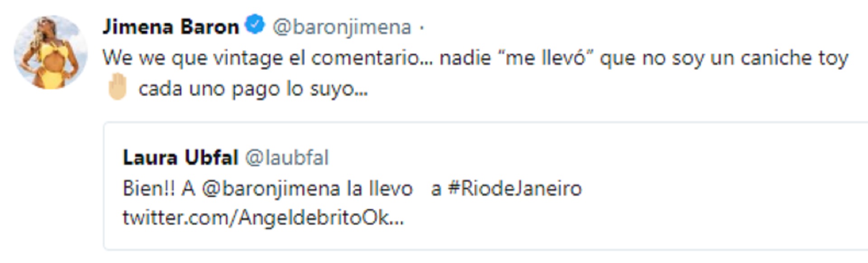This screenshot has width=868, height=263.
Task: Open the #RiodeJaneiro hashtag
Action: (514, 188)
